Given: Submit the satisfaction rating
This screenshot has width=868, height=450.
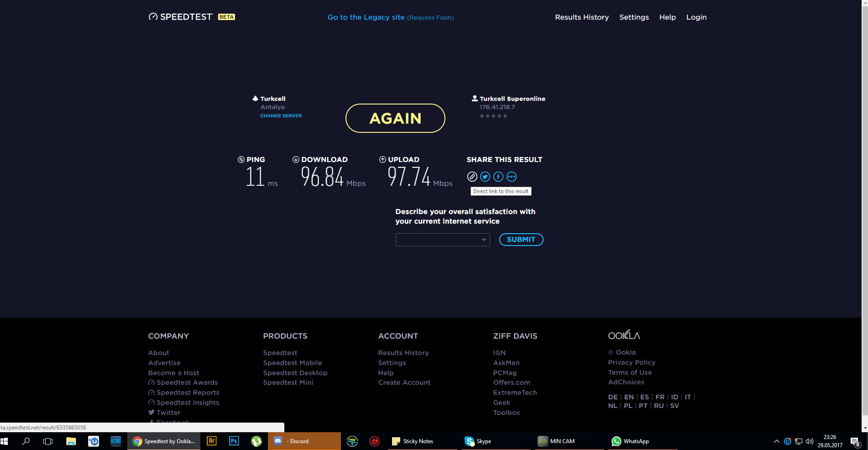Looking at the screenshot, I should (x=521, y=240).
